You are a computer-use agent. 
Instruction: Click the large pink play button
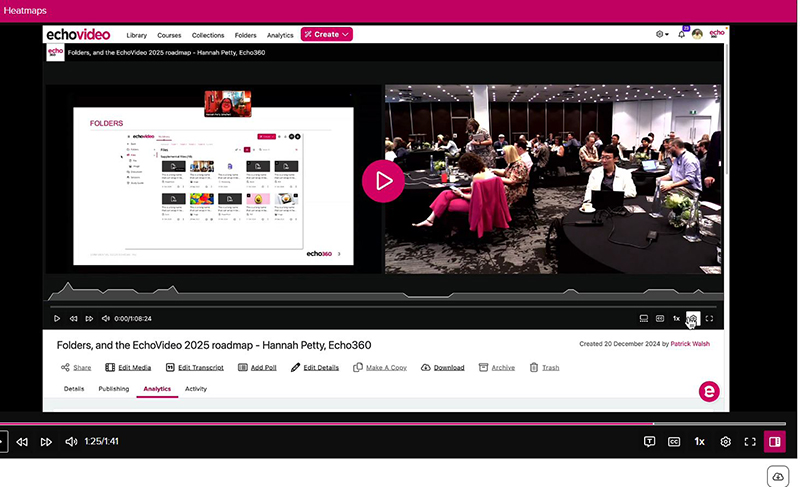coord(383,181)
